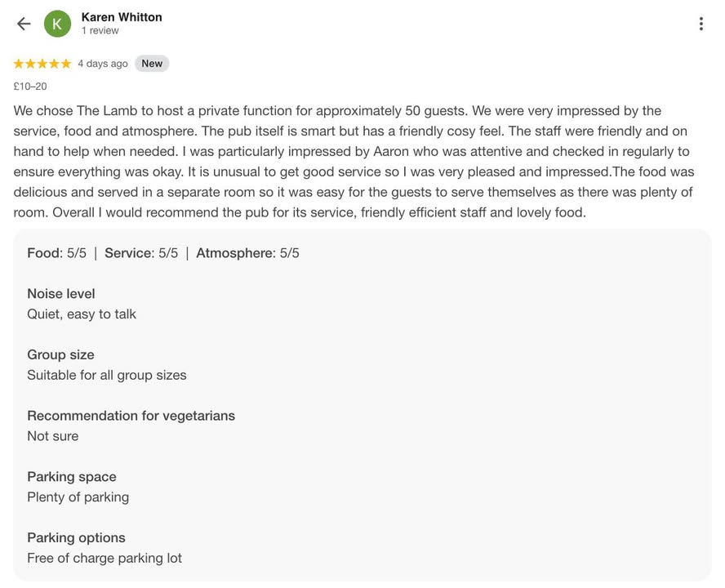725x588 pixels.
Task: Select the Service 5/5 rating
Action: (x=141, y=253)
